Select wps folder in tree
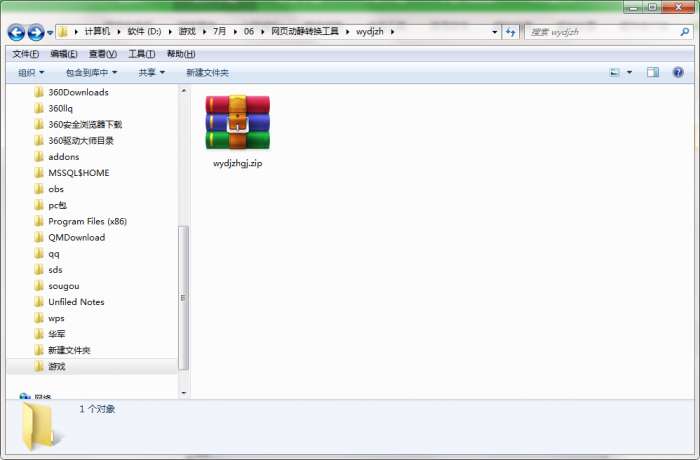Screen dimensions: 700x460 click(x=56, y=318)
